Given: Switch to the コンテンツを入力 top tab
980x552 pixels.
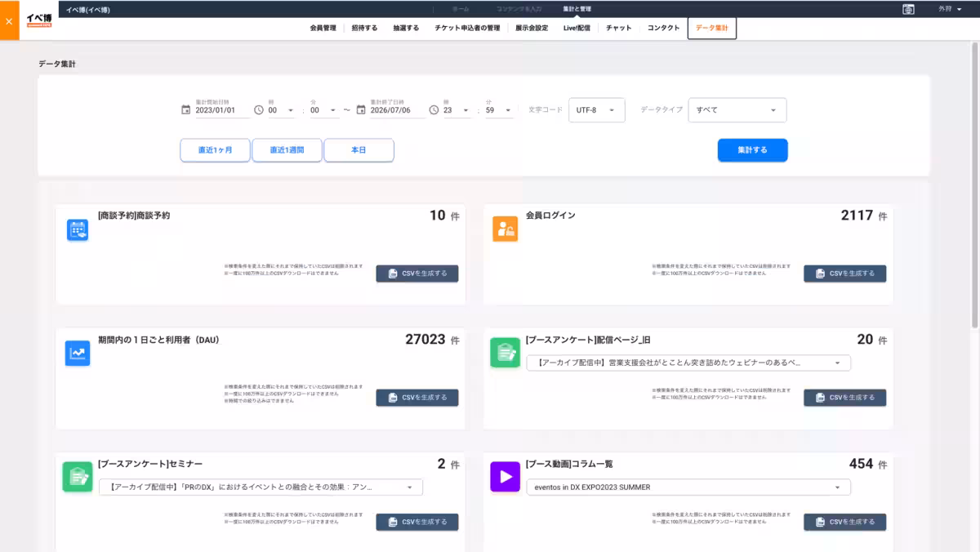Looking at the screenshot, I should tap(519, 9).
